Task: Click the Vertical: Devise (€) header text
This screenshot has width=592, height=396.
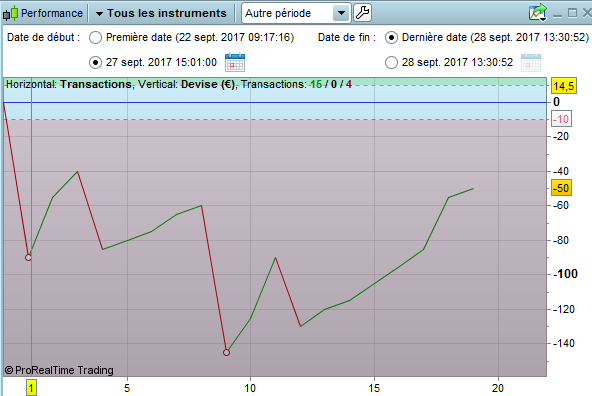Action: tap(187, 84)
